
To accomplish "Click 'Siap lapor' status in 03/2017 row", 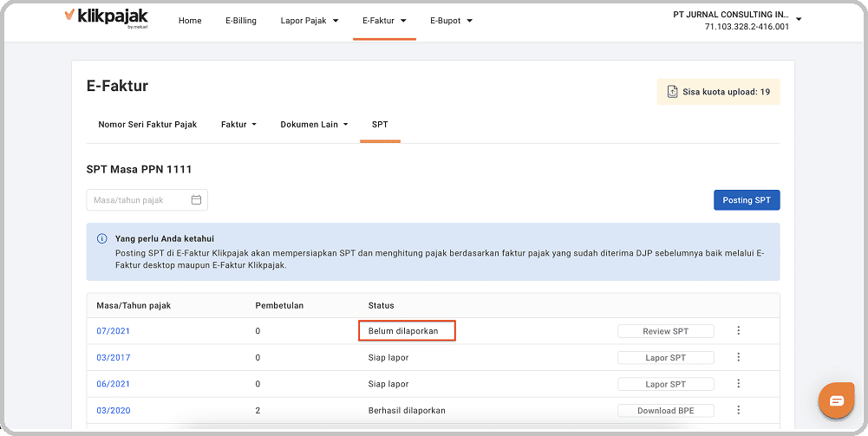I will point(388,358).
